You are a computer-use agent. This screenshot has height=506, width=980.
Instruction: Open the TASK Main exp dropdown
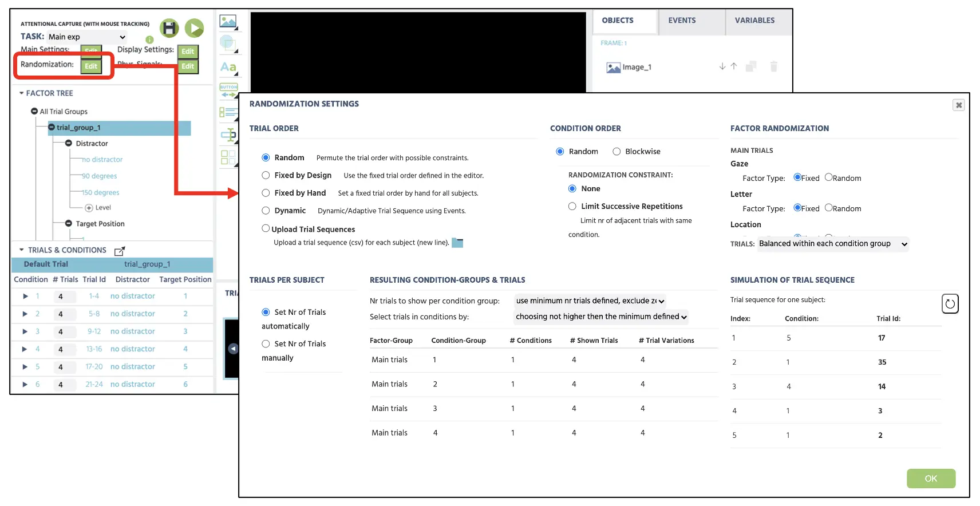click(x=87, y=37)
